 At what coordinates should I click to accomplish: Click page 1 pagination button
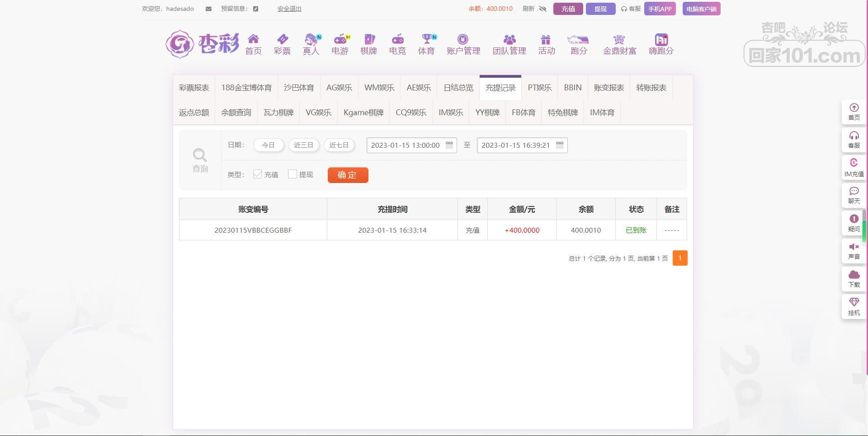pos(679,258)
